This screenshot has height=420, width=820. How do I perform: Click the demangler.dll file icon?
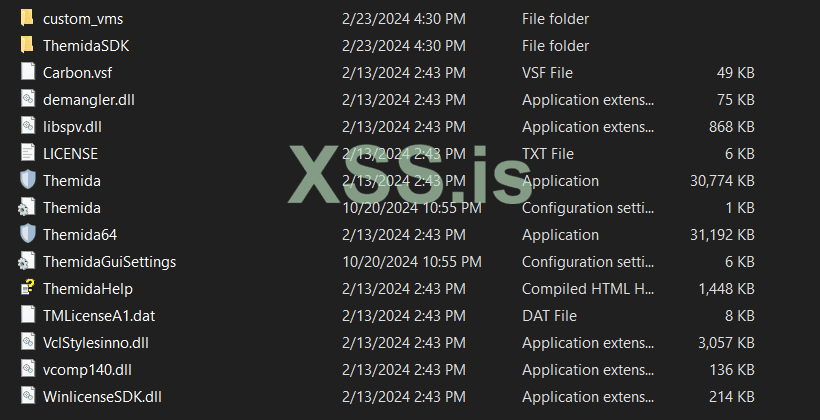(x=27, y=100)
